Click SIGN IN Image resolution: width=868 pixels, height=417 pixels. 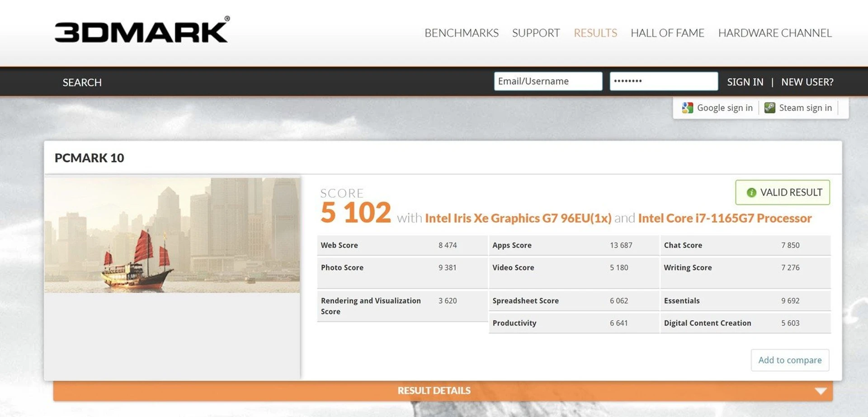tap(745, 82)
